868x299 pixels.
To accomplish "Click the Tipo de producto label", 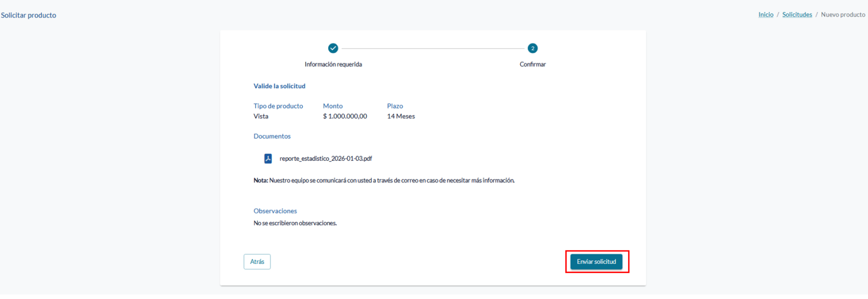I will 278,106.
